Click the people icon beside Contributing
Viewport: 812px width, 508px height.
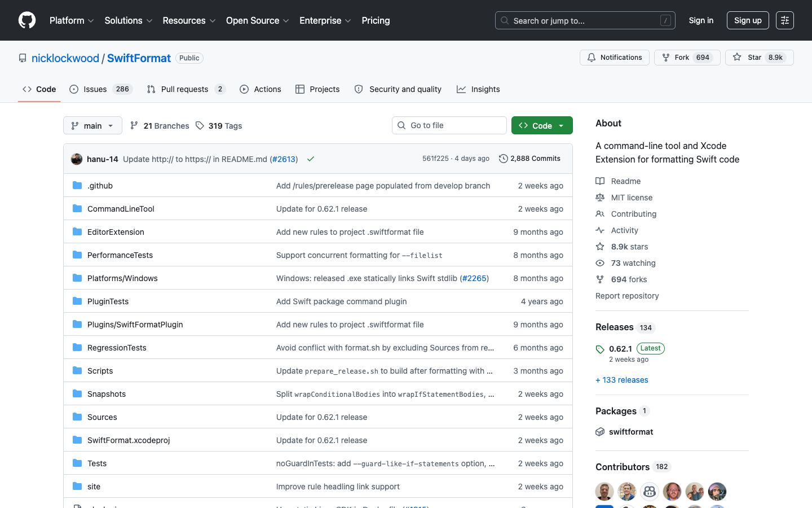(x=600, y=214)
